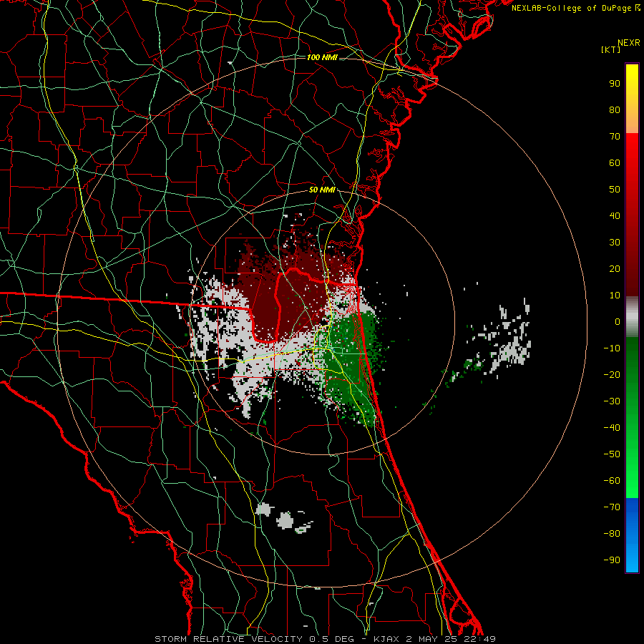Click the -90 value on velocity scale
The image size is (644, 644).
[612, 560]
